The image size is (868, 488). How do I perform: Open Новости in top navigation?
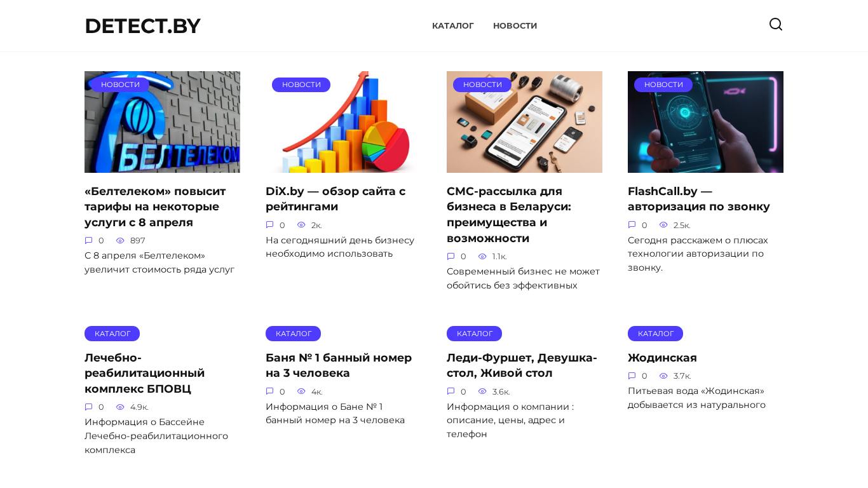(515, 26)
